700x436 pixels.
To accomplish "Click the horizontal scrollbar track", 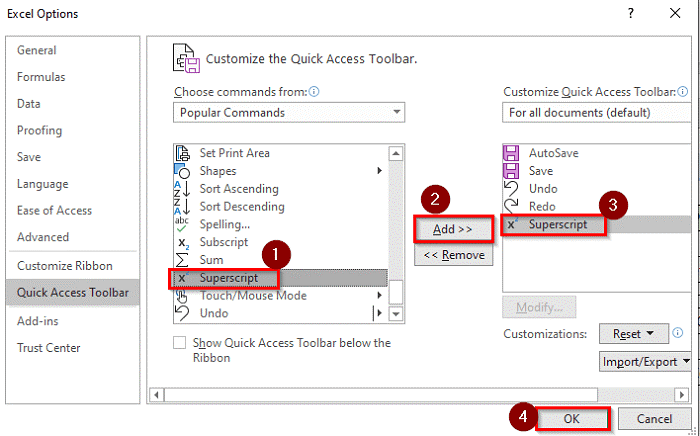I will pos(636,395).
